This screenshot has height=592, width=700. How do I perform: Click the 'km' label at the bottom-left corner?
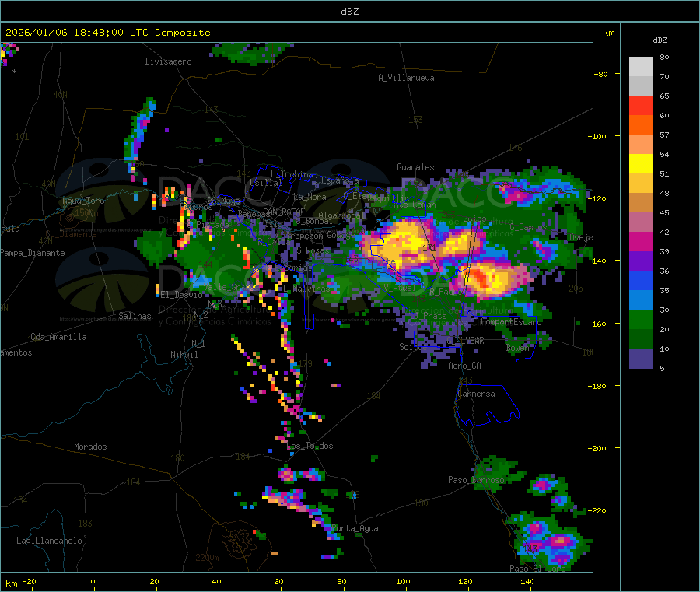point(11,583)
